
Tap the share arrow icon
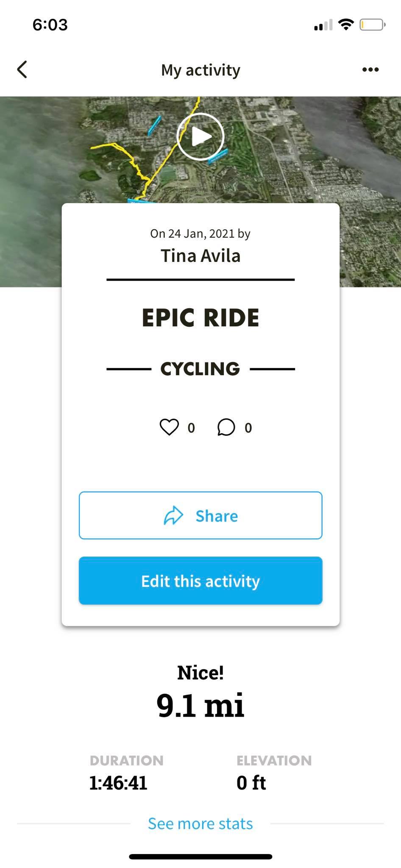pyautogui.click(x=173, y=515)
